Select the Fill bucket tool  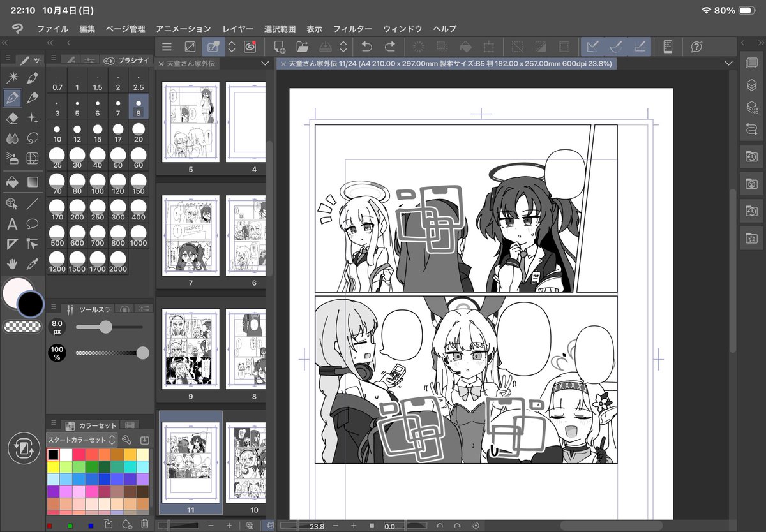pos(12,182)
